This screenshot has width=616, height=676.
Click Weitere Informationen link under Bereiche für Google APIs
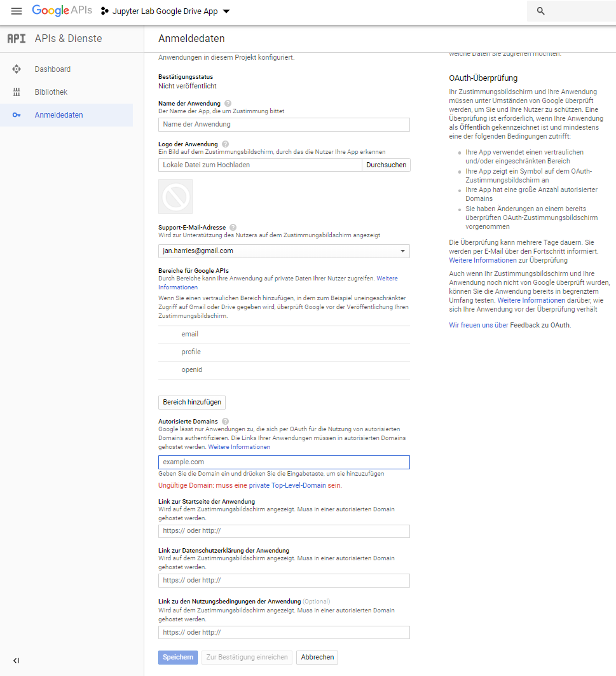pyautogui.click(x=387, y=279)
